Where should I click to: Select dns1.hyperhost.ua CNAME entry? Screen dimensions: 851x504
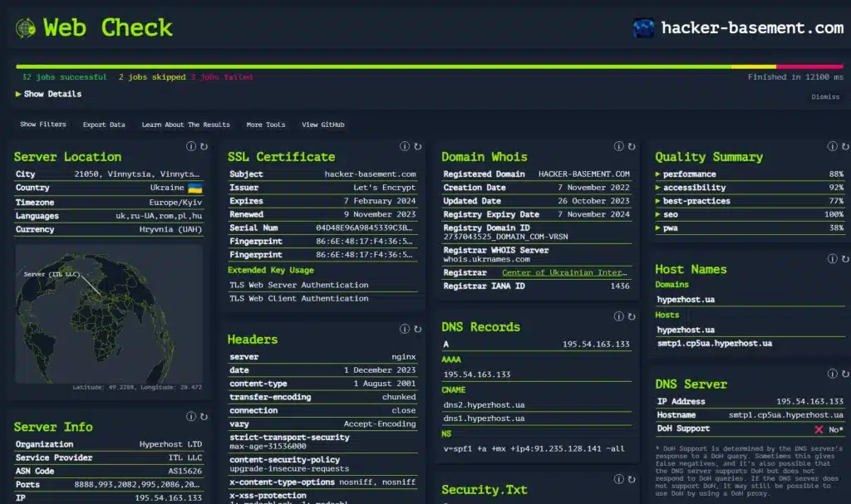(x=484, y=418)
